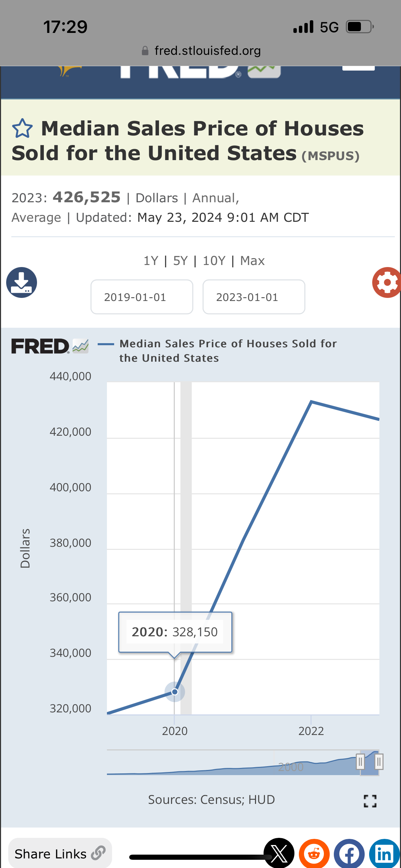401x868 pixels.
Task: Share chart on Reddit
Action: [314, 854]
